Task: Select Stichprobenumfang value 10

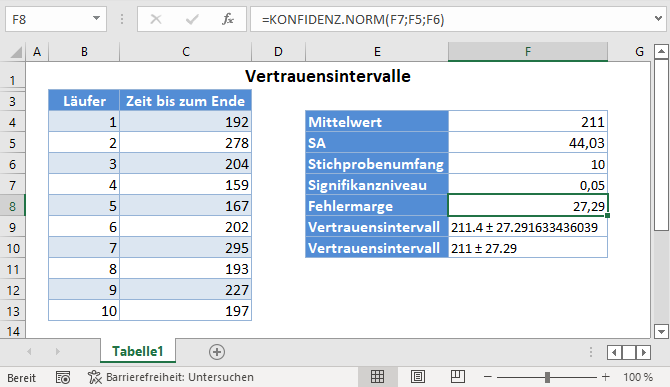Action: [528, 164]
